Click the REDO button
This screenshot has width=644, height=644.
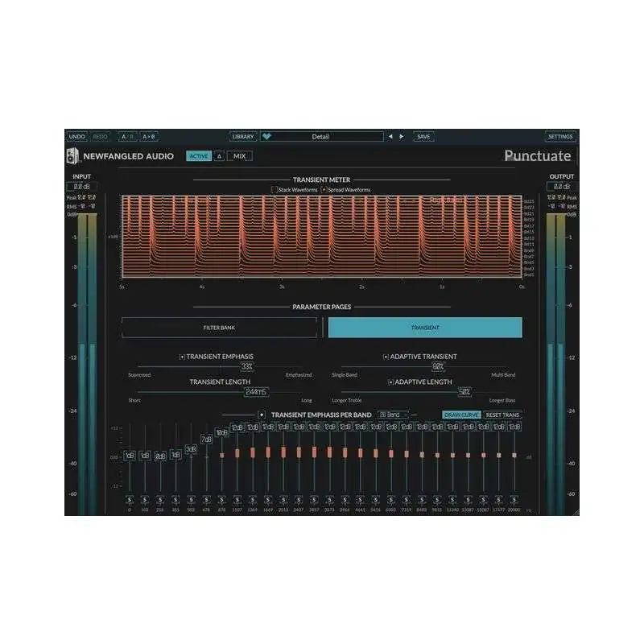coord(100,136)
